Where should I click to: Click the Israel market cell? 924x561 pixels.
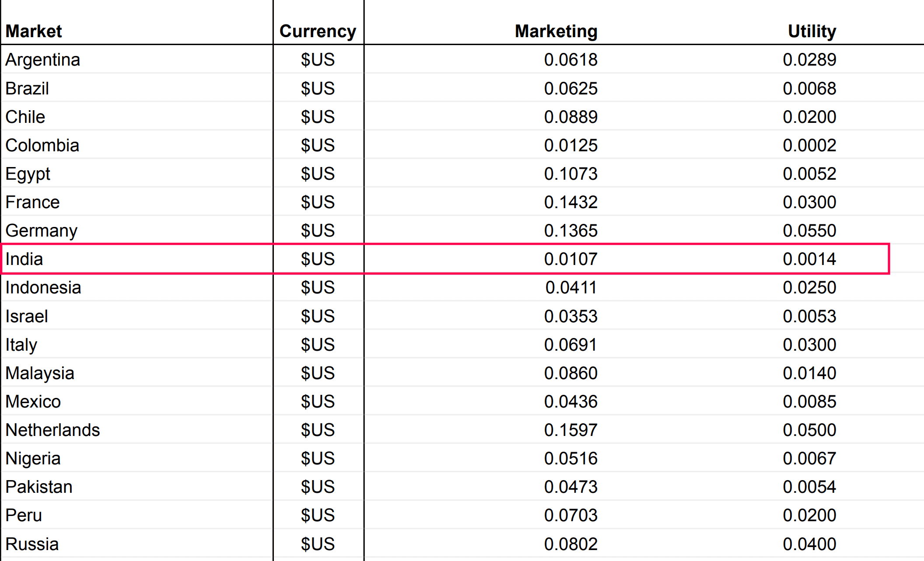[26, 316]
